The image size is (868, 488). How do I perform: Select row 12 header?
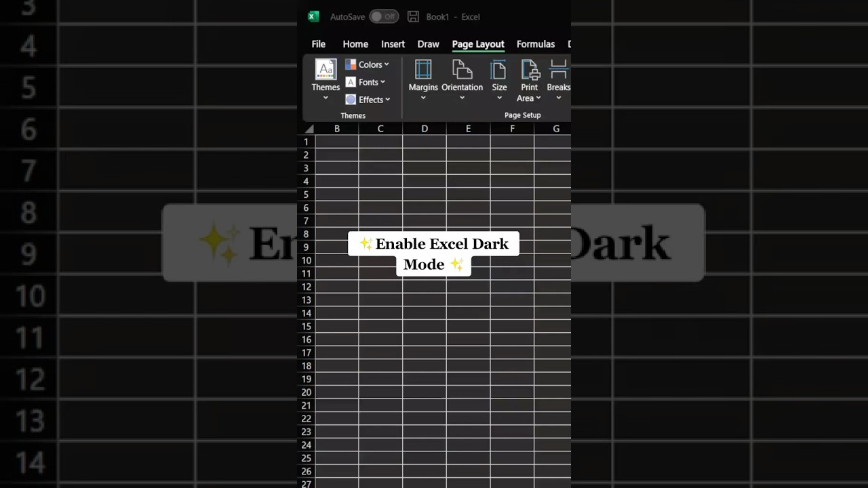tap(306, 287)
